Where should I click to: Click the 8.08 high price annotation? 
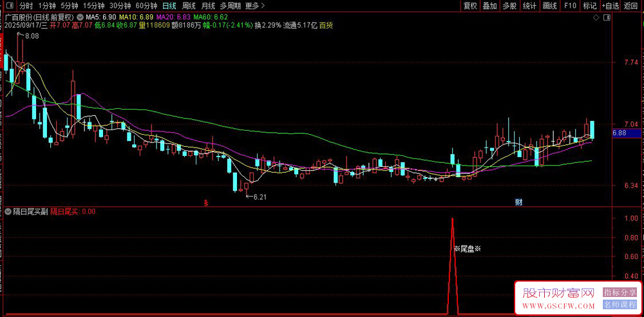[x=32, y=36]
